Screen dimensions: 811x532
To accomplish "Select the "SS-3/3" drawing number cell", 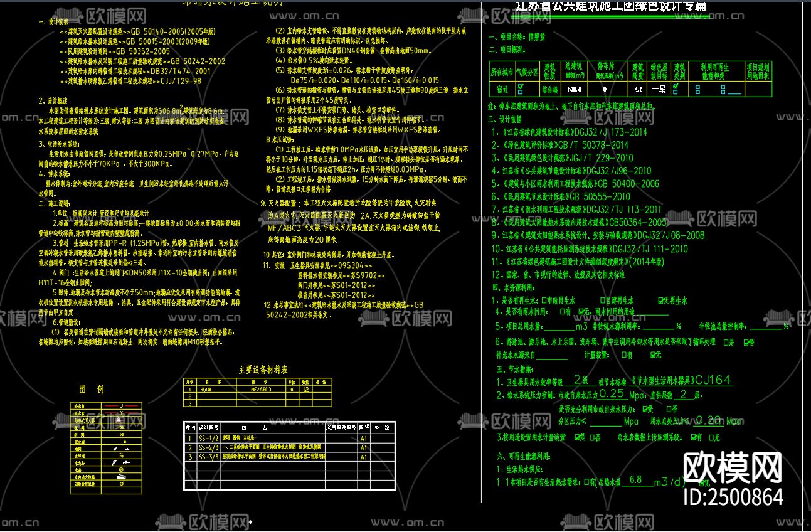I will coord(209,457).
